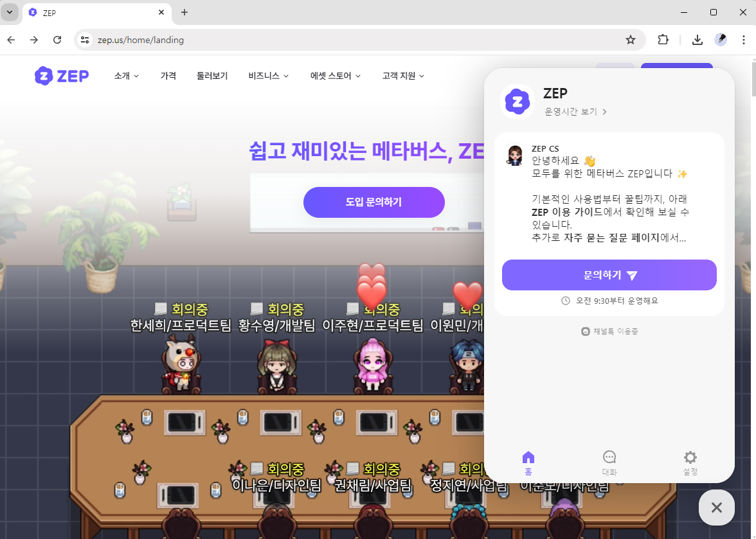Screen dimensions: 756x539
Task: Click the browser profile avatar
Action: 720,40
